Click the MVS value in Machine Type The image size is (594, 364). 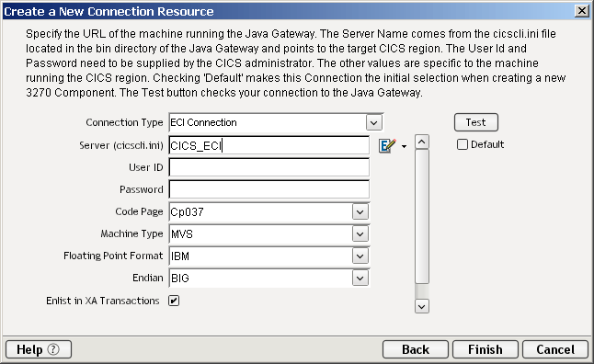coord(182,234)
